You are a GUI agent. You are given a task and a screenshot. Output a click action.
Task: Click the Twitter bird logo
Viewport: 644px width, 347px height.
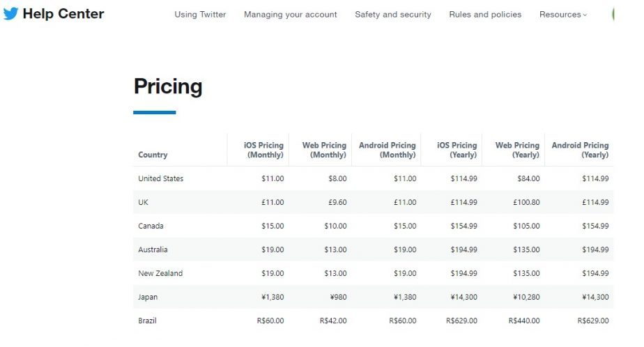coord(10,14)
